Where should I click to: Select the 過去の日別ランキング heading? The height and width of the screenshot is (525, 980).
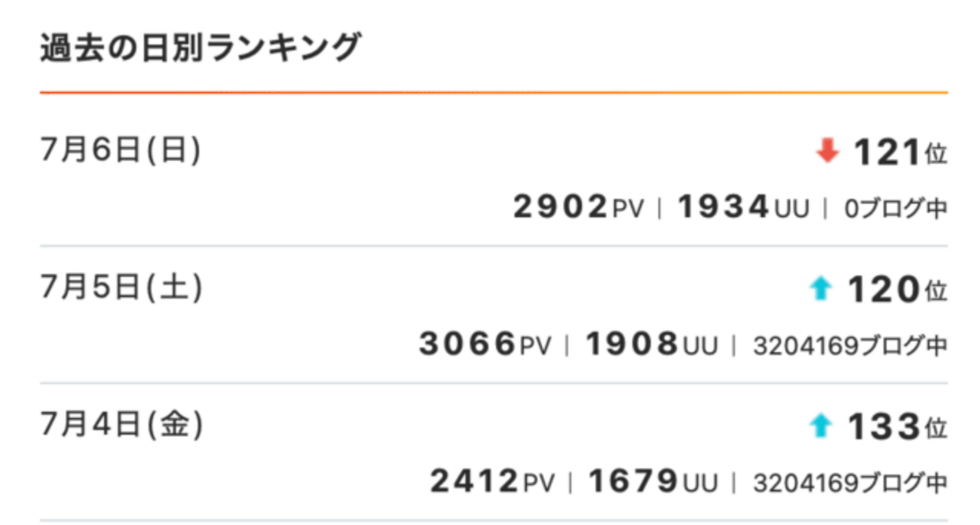[200, 49]
